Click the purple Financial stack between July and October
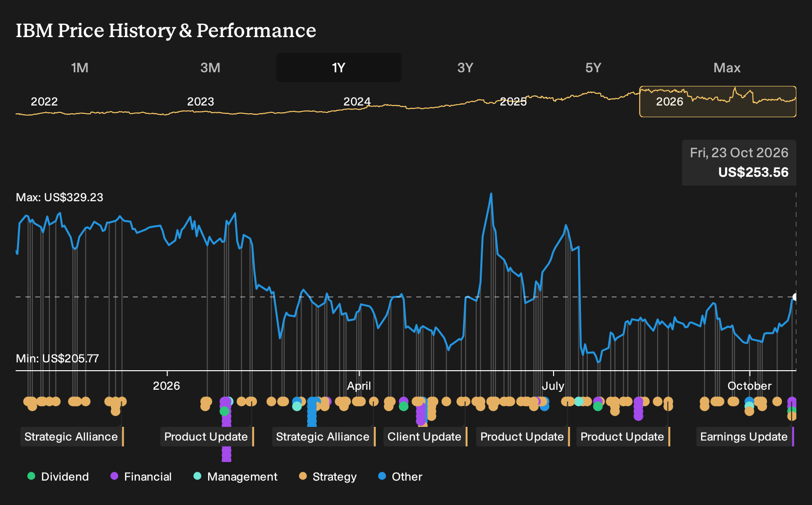Viewport: 812px width, 505px height. 638,409
